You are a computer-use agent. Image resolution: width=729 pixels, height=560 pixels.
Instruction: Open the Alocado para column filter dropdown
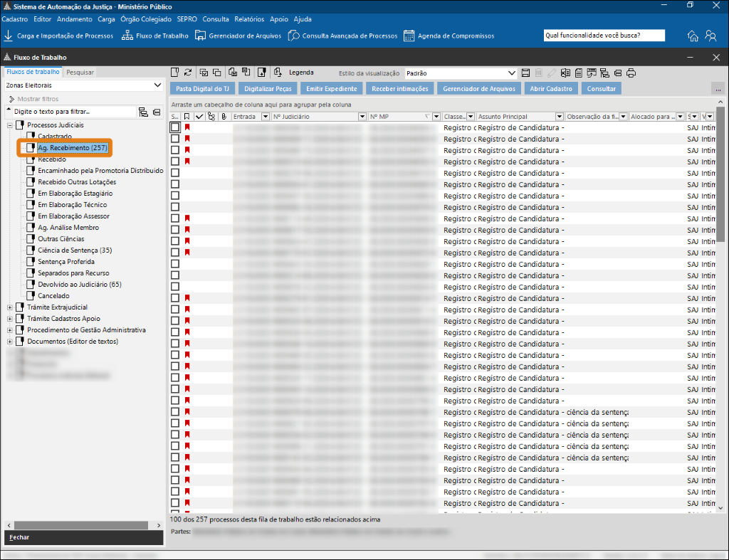click(680, 117)
